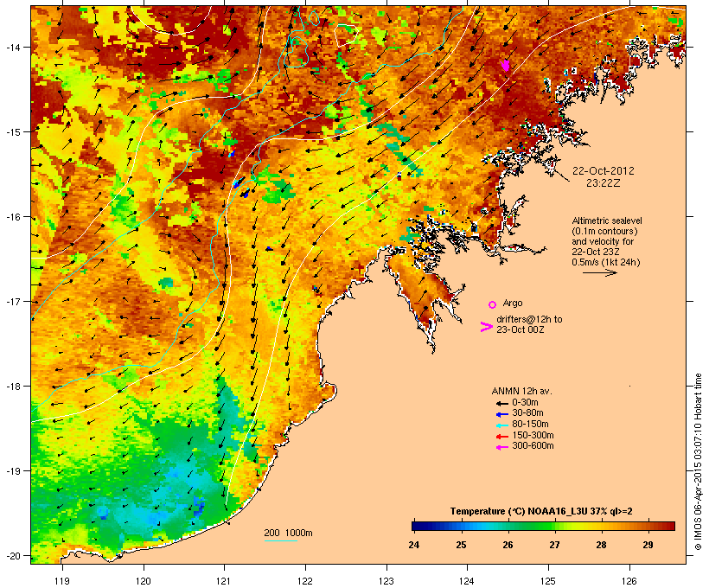This screenshot has height=588, width=709.
Task: Click the 'drifters@12h to' label
Action: tap(529, 319)
